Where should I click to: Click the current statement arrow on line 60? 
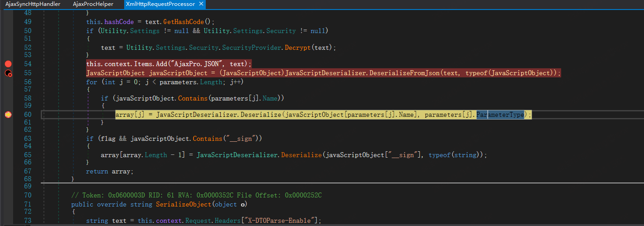pos(8,115)
